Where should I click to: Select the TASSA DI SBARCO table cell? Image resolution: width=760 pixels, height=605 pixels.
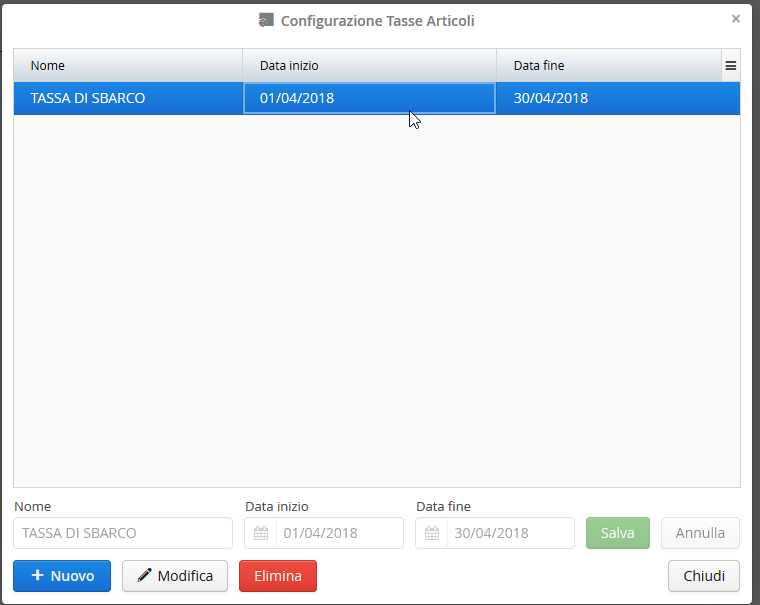(128, 98)
